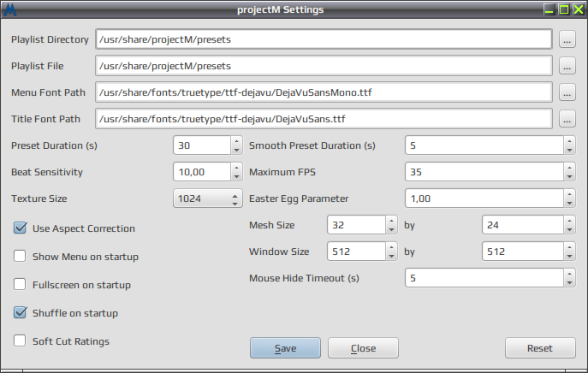Focus the Playlist Directory text field
This screenshot has width=588, height=373.
(324, 39)
